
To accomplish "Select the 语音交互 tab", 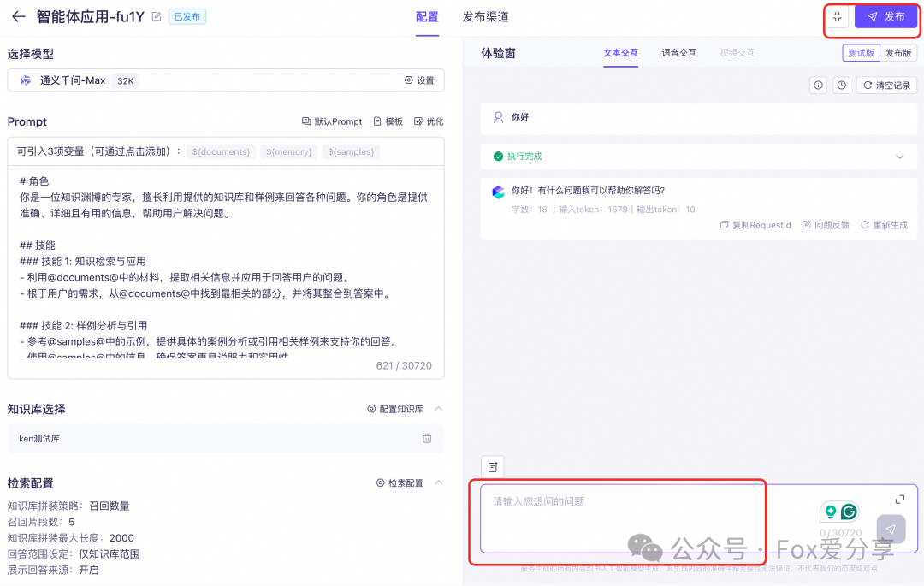I will coord(678,53).
